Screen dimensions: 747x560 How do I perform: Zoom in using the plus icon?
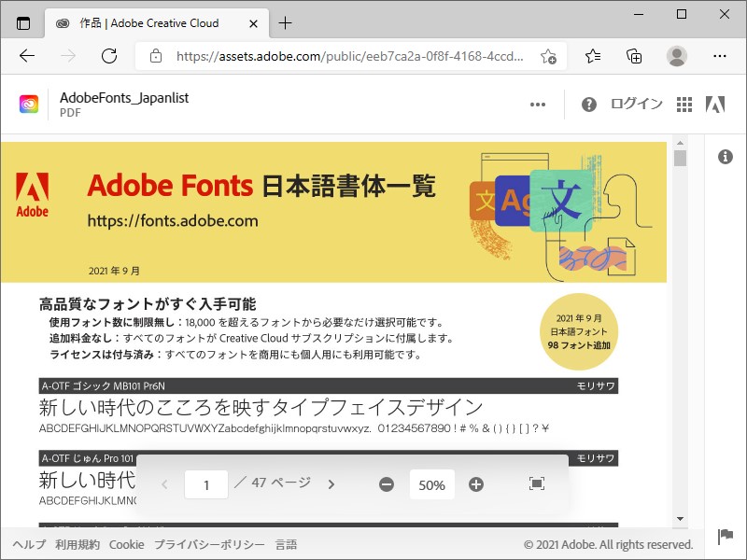coord(476,484)
